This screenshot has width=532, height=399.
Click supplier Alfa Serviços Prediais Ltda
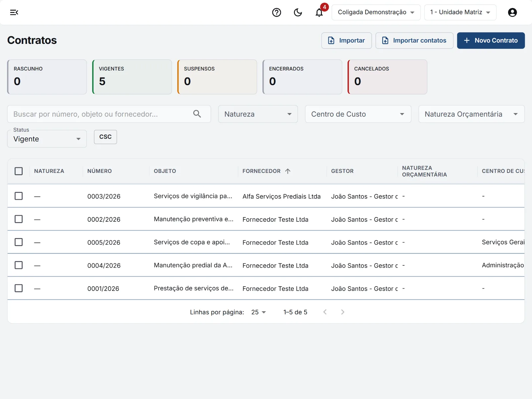click(x=282, y=197)
